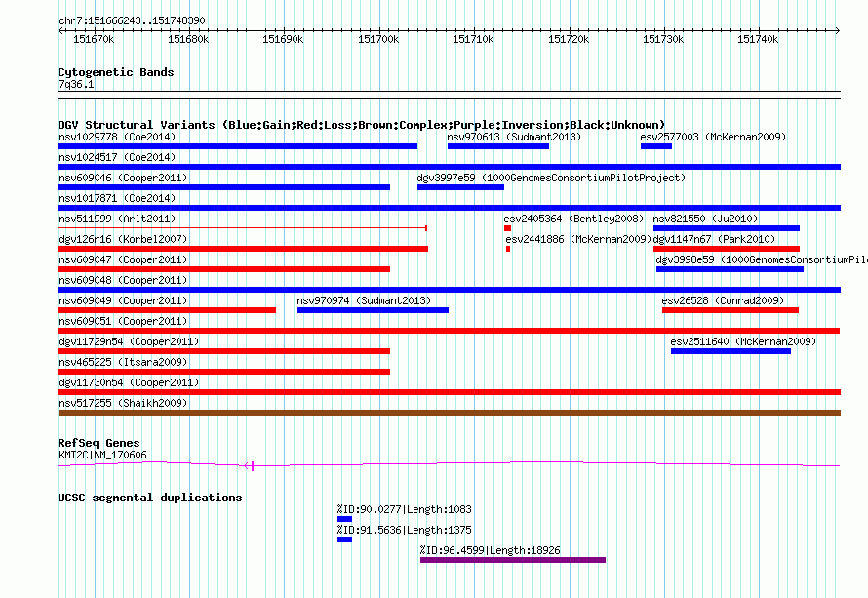Image resolution: width=868 pixels, height=598 pixels.
Task: Click the esv2577003 (McKernan2009) blue bar
Action: point(656,146)
